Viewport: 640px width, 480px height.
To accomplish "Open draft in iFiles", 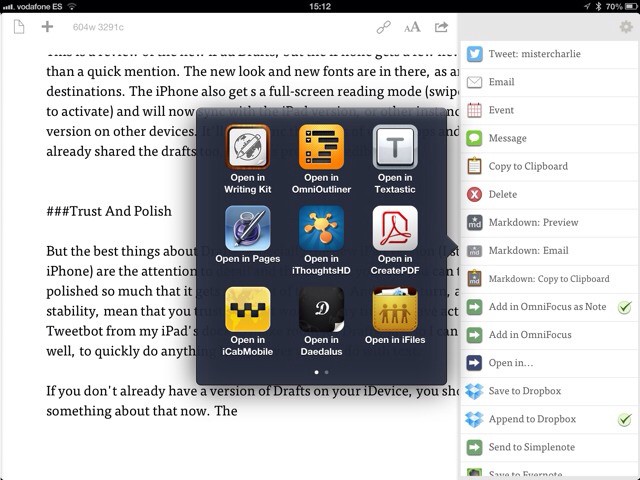I will click(x=394, y=310).
